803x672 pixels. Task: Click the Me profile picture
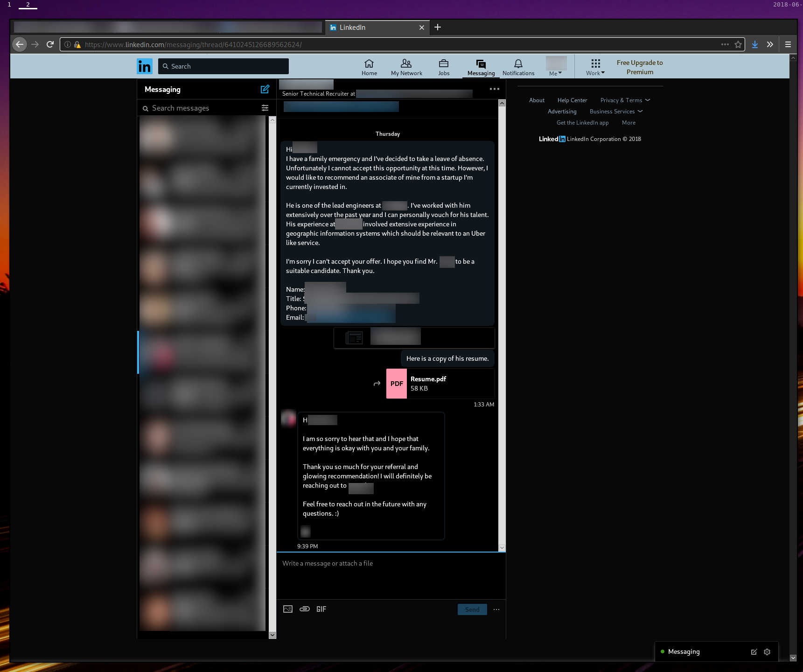556,63
